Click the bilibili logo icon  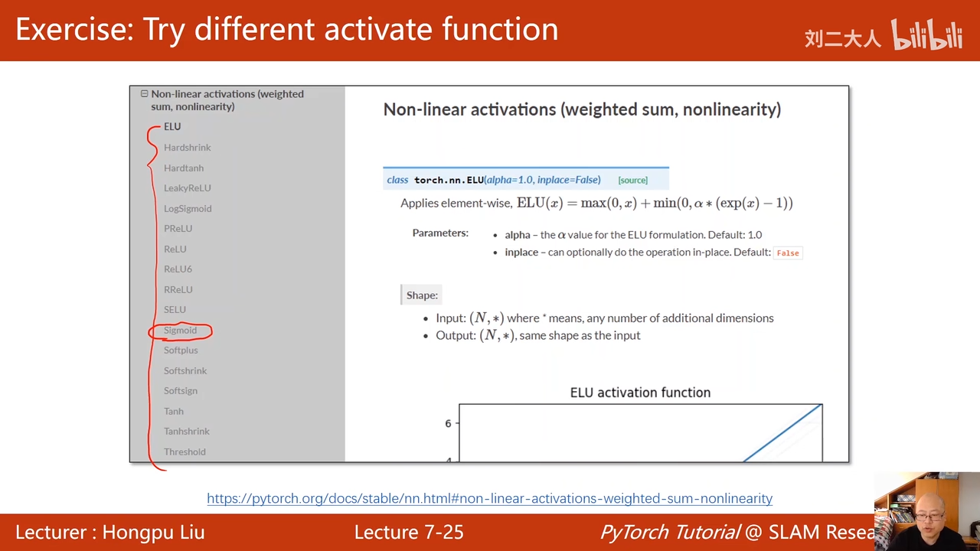tap(926, 35)
